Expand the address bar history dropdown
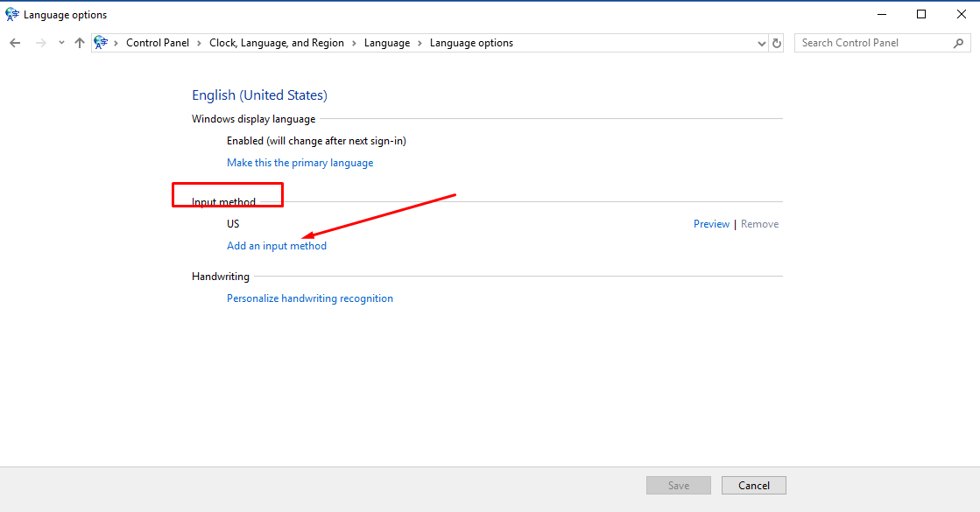Screen dimensions: 980x512 coord(760,43)
